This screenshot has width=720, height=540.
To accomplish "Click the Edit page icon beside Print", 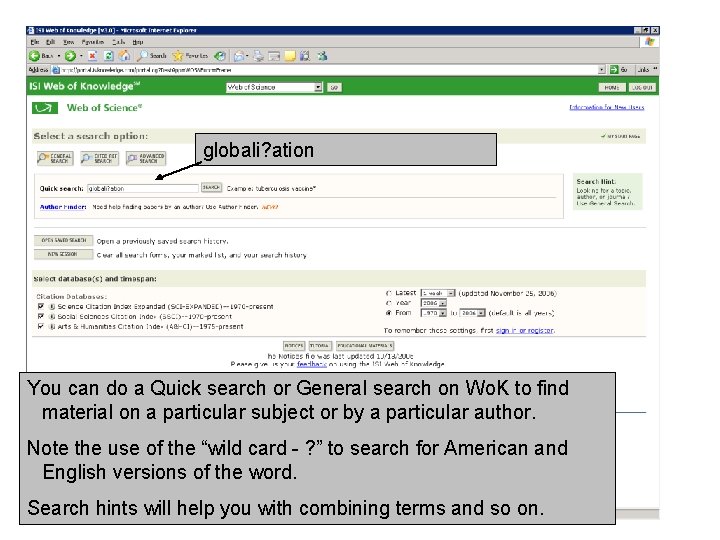I will click(x=274, y=56).
